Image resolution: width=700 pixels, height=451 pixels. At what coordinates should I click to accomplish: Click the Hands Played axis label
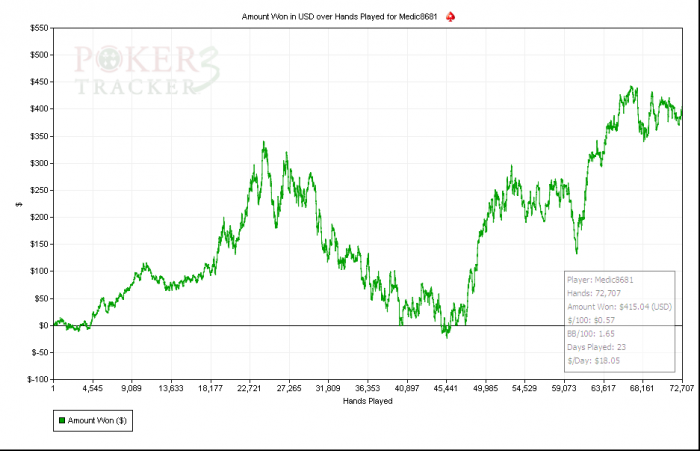coord(367,401)
